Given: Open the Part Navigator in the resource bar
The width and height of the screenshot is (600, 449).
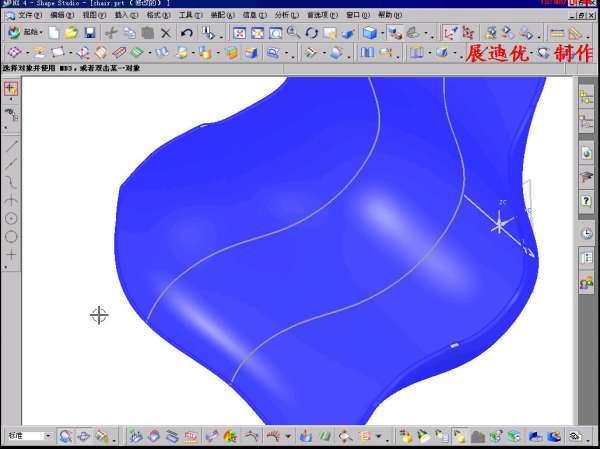Looking at the screenshot, I should click(x=586, y=122).
